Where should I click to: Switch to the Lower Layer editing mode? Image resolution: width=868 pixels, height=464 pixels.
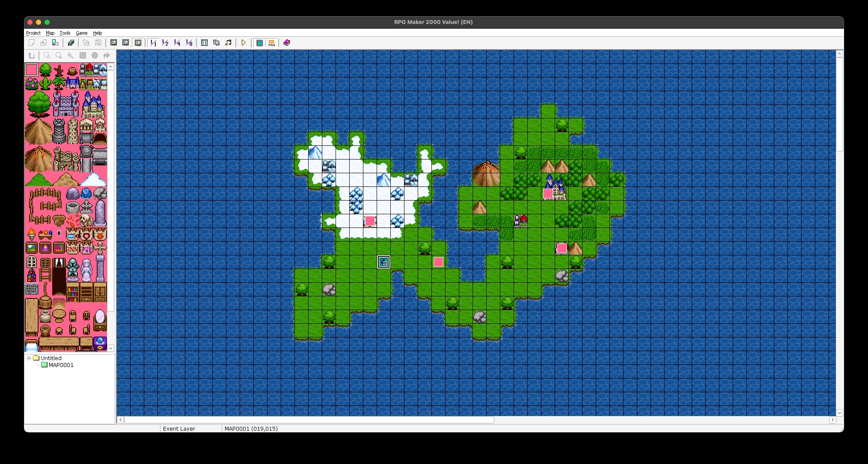[113, 42]
